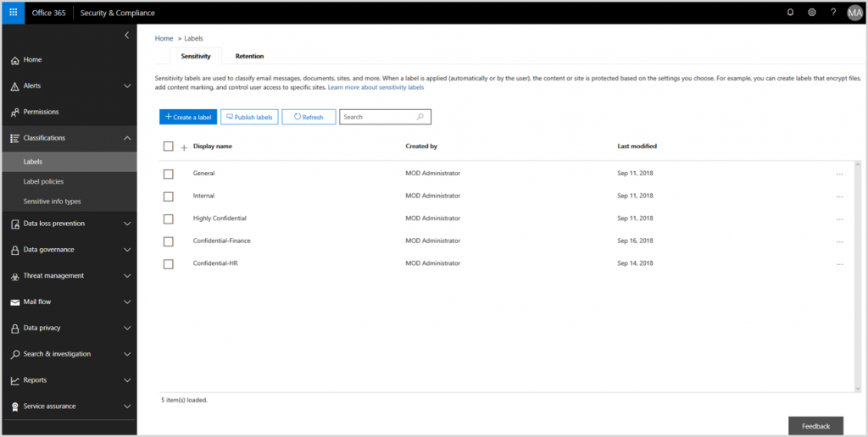Toggle the select-all checkbox in header
This screenshot has width=868, height=437.
tap(168, 147)
